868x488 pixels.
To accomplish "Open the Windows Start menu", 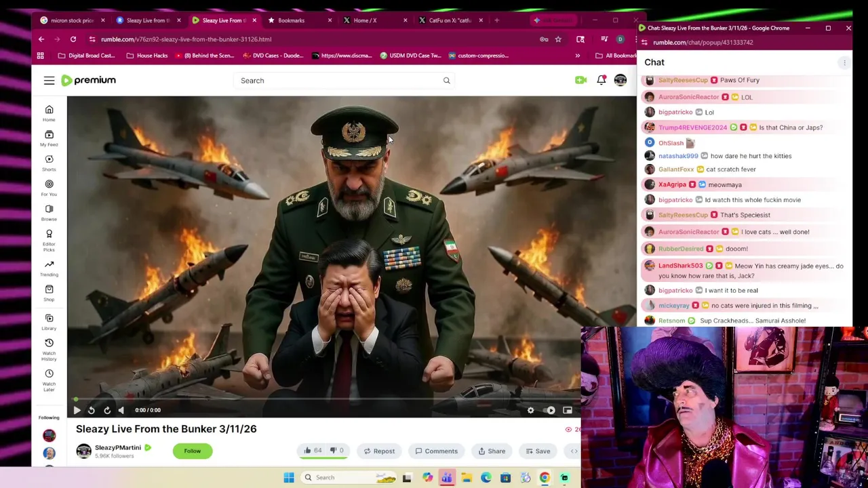I will coord(289,478).
